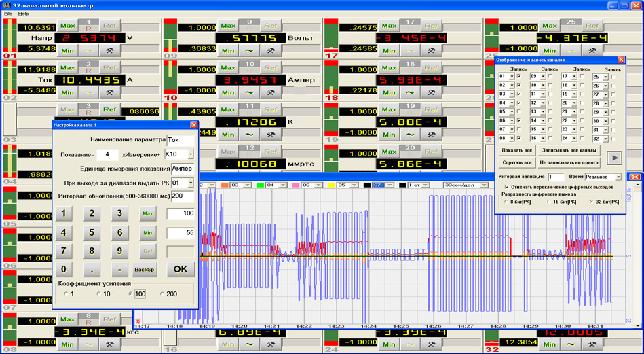
Task: Toggle the wave (~) button of channel 02
Action: [x=88, y=93]
